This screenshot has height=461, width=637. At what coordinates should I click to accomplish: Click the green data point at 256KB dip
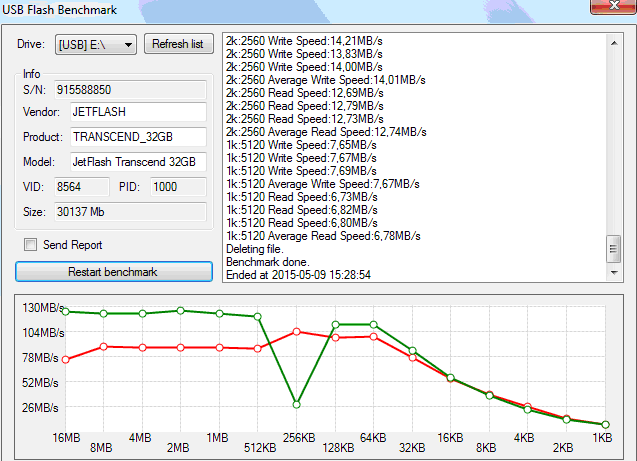point(296,404)
